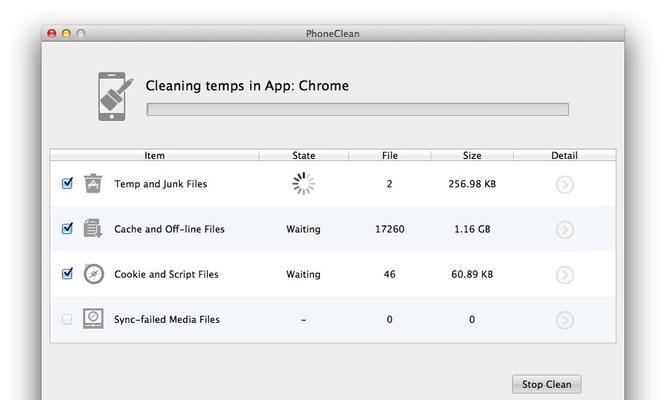The width and height of the screenshot is (666, 400).
Task: Select the 'Temp and Junk Files' label
Action: pos(161,184)
